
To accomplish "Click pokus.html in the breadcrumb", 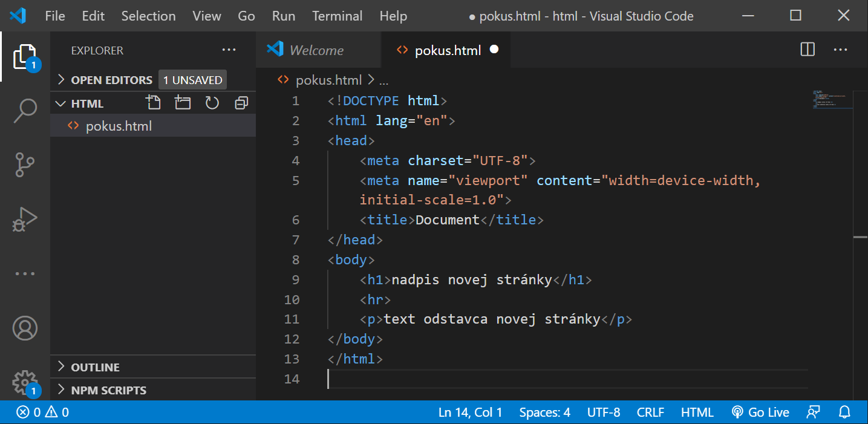I will pos(328,80).
